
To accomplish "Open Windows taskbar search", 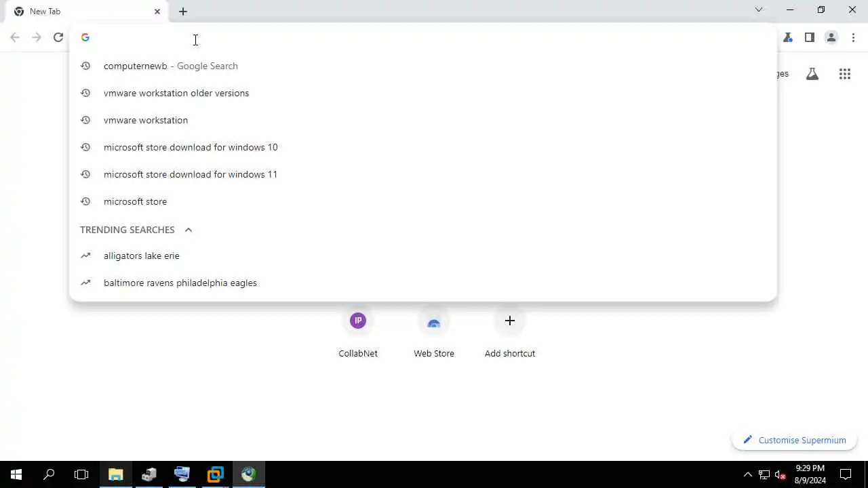I will [x=49, y=474].
